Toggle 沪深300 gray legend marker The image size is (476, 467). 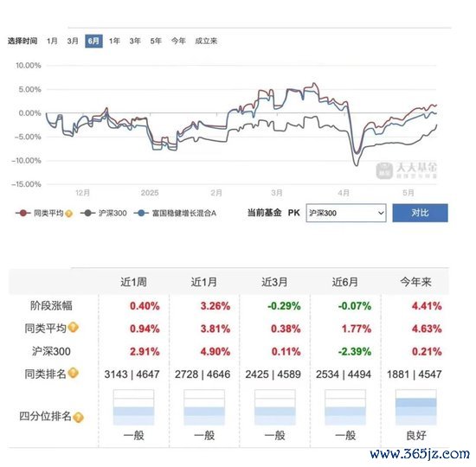pyautogui.click(x=87, y=213)
